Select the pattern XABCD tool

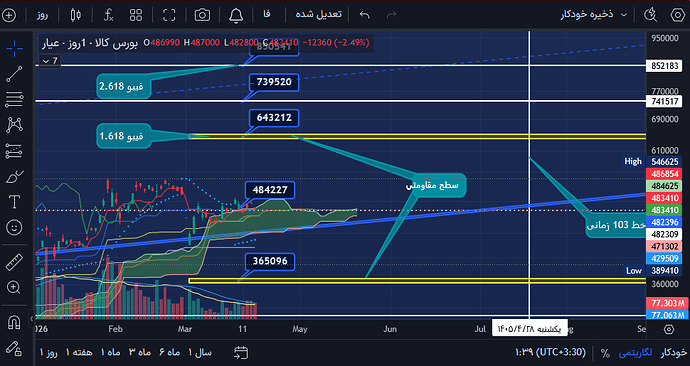(14, 125)
